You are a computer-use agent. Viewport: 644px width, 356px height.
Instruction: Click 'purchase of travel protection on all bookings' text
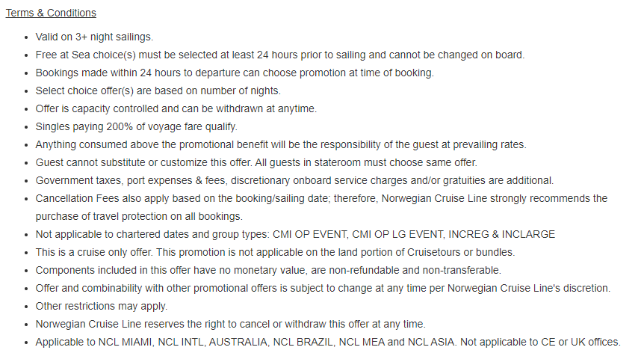[x=139, y=217]
